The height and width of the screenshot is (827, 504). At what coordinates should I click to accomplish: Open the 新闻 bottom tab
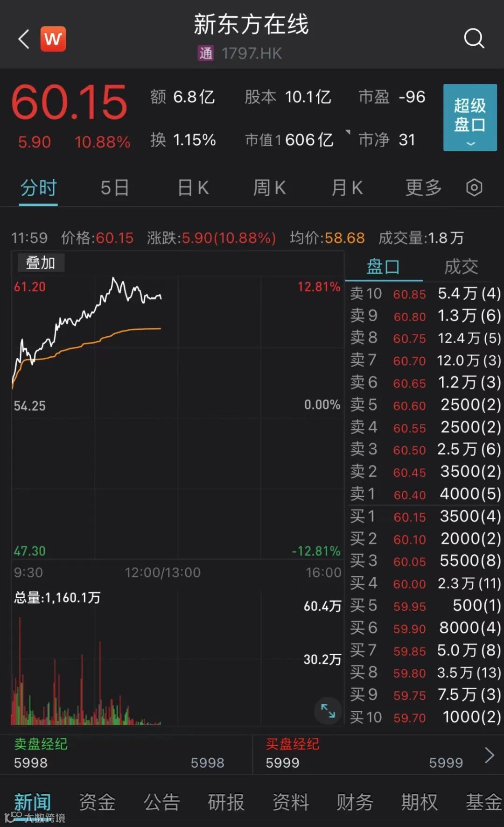pos(32,802)
